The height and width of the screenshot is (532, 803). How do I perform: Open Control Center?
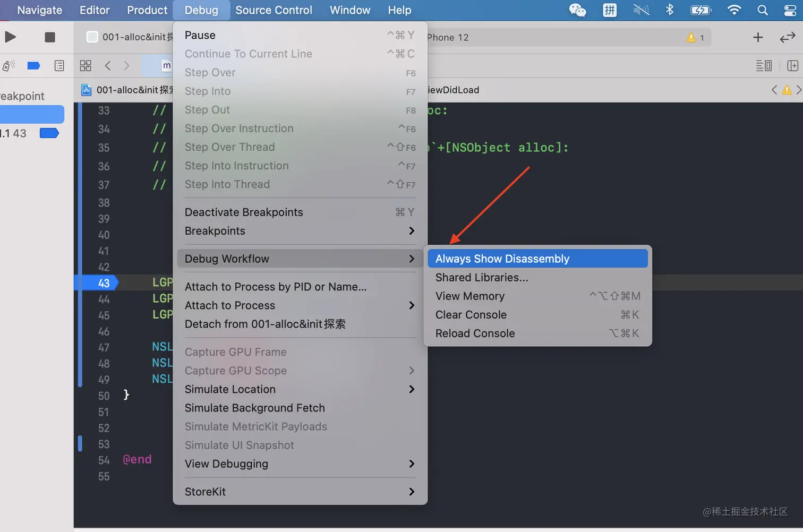(x=790, y=10)
